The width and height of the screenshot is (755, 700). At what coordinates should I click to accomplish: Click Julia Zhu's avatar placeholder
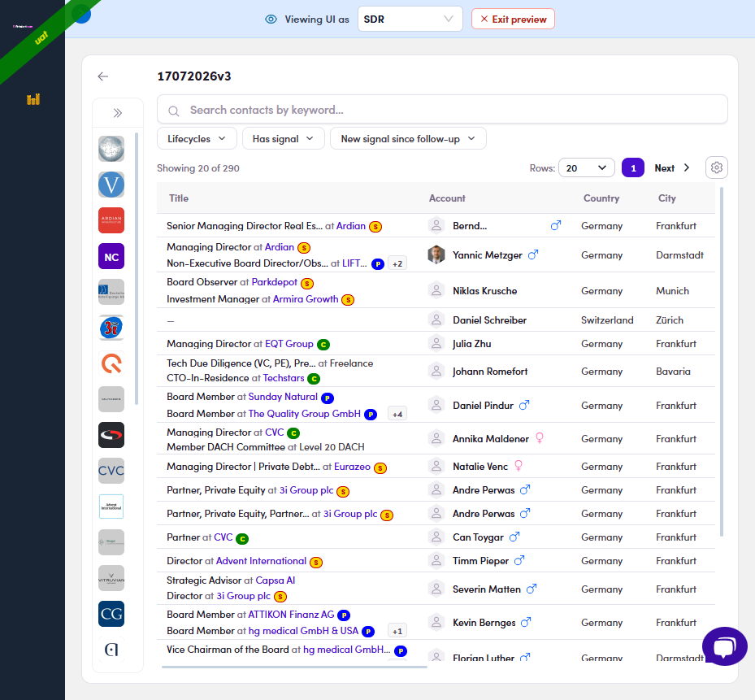click(x=436, y=344)
